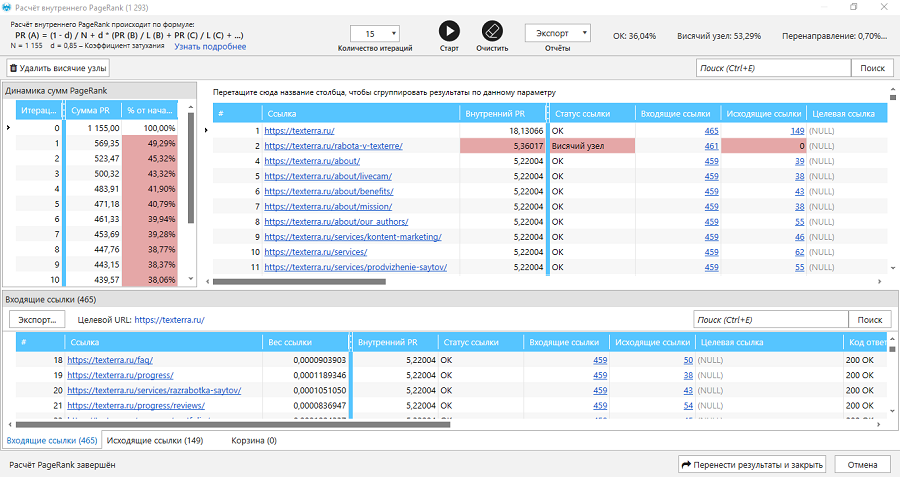
Task: Click the Висячий узел: 53,29% statistic
Action: pos(719,36)
